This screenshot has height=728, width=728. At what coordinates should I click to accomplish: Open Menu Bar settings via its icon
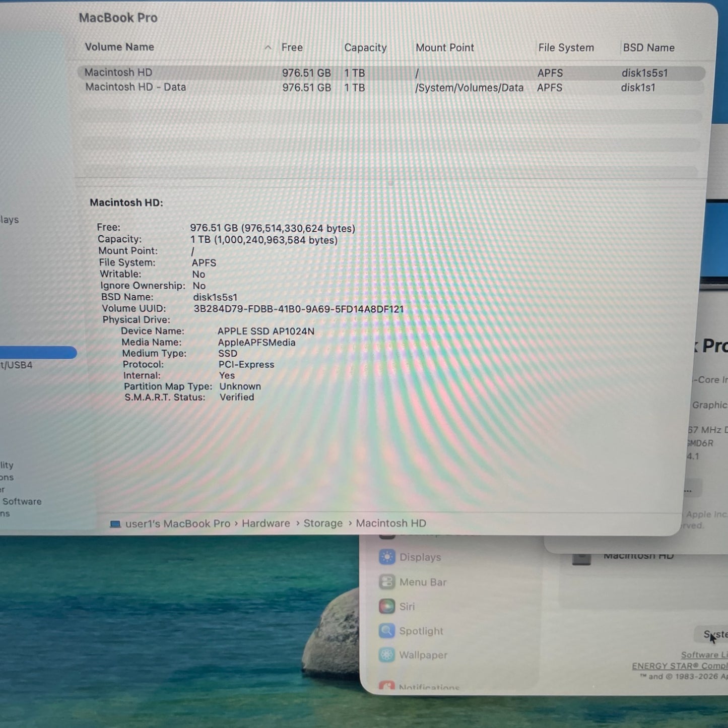387,582
